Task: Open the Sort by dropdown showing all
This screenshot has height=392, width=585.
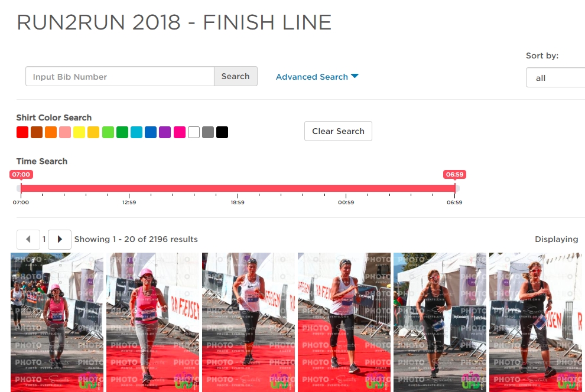Action: pyautogui.click(x=555, y=77)
